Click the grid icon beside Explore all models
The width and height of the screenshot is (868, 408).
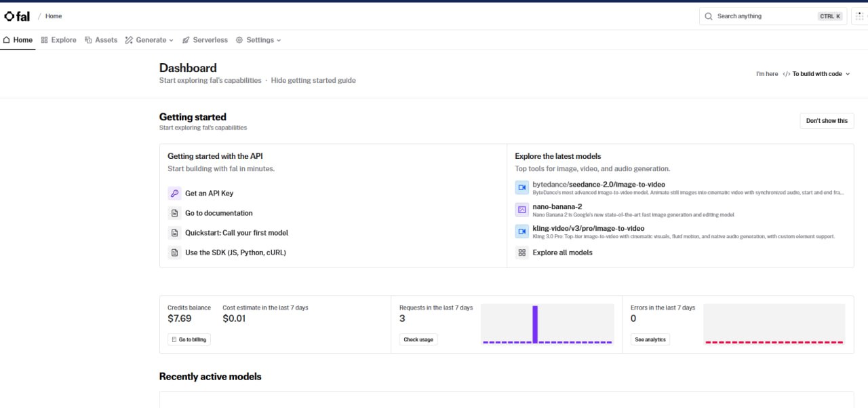521,253
